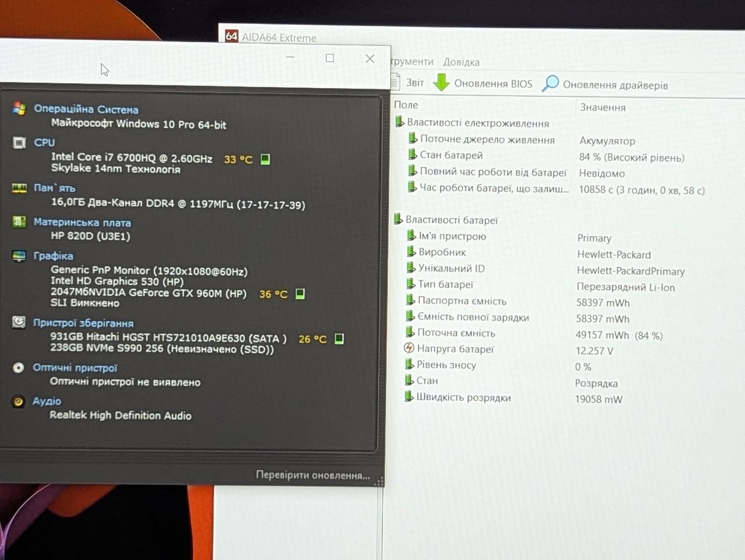
Task: Select the Поточне джерело живлення row
Action: coord(481,140)
